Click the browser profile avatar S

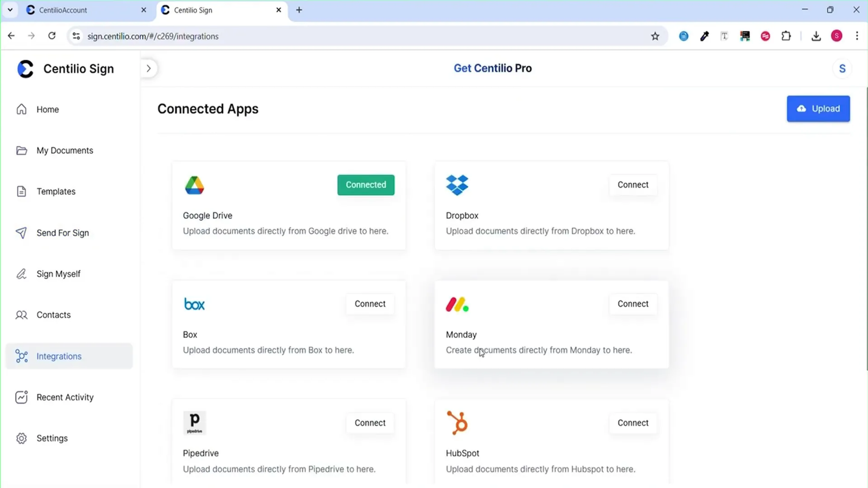pos(837,36)
